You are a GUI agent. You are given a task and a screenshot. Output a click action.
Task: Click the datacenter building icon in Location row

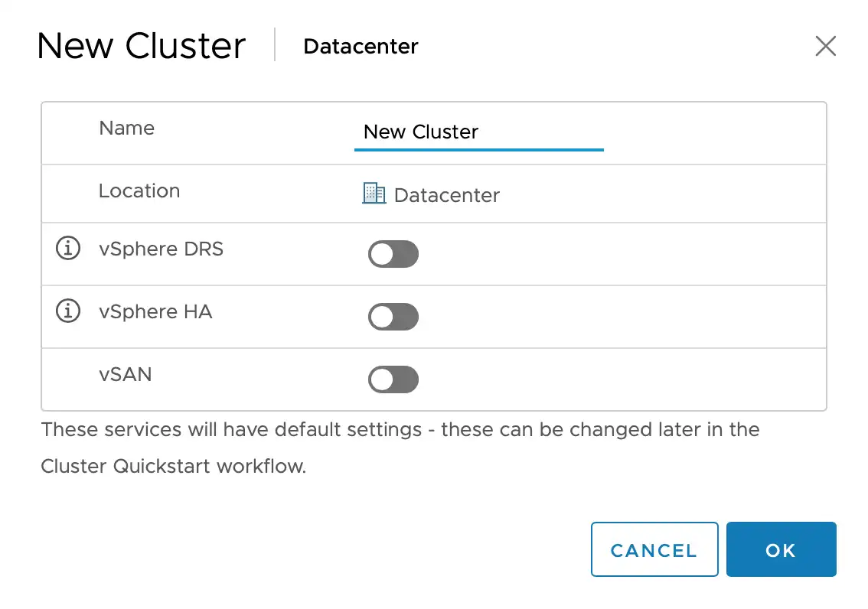374,193
